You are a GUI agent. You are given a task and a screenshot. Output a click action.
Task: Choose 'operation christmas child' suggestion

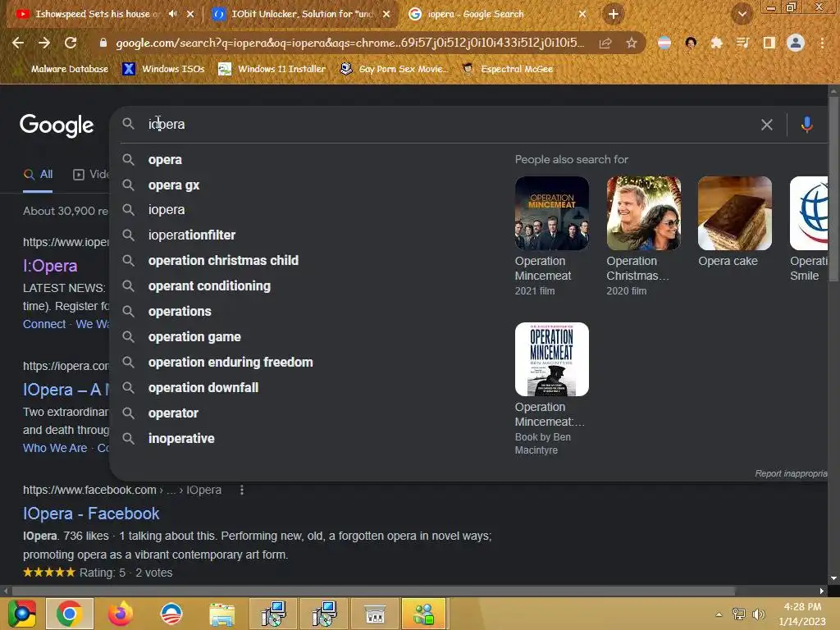tap(223, 260)
